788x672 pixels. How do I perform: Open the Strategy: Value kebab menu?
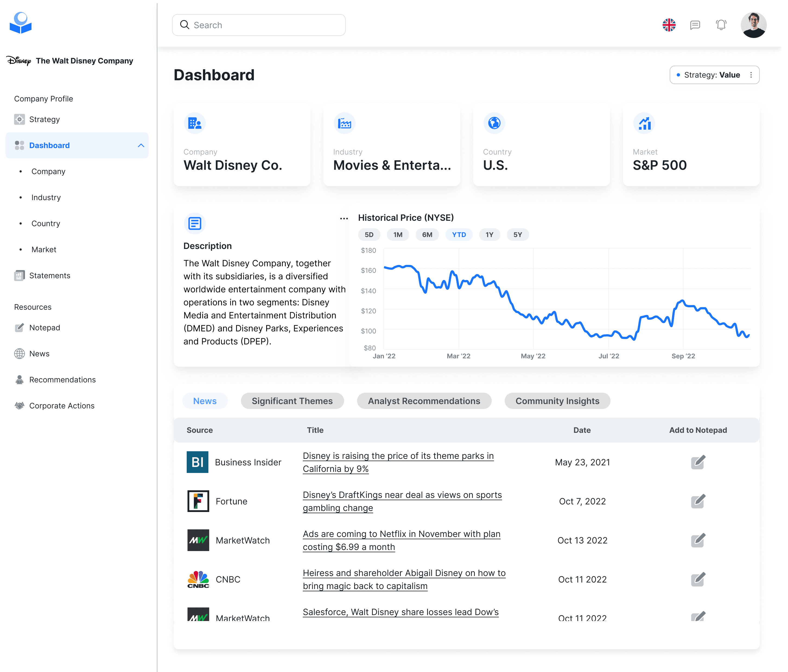click(751, 75)
